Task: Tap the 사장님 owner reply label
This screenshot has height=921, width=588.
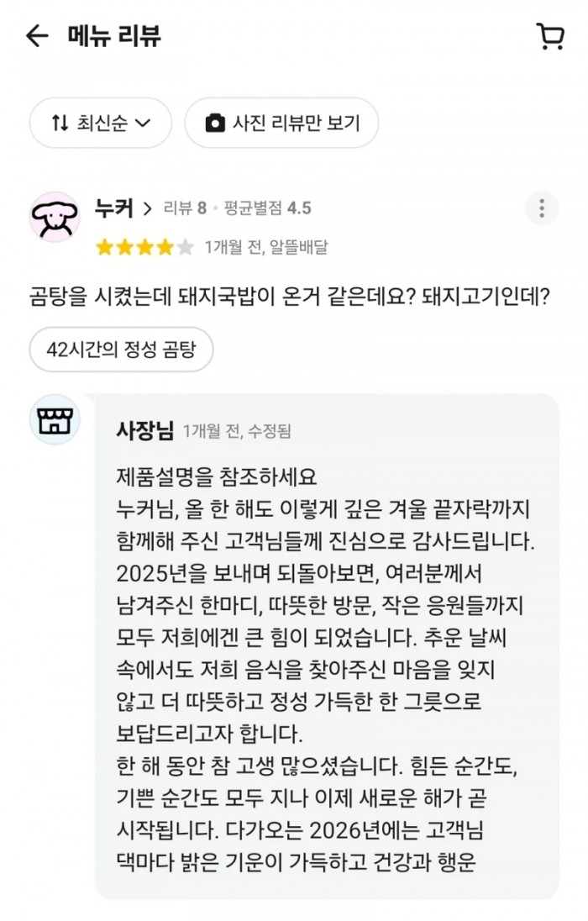Action: pos(144,431)
